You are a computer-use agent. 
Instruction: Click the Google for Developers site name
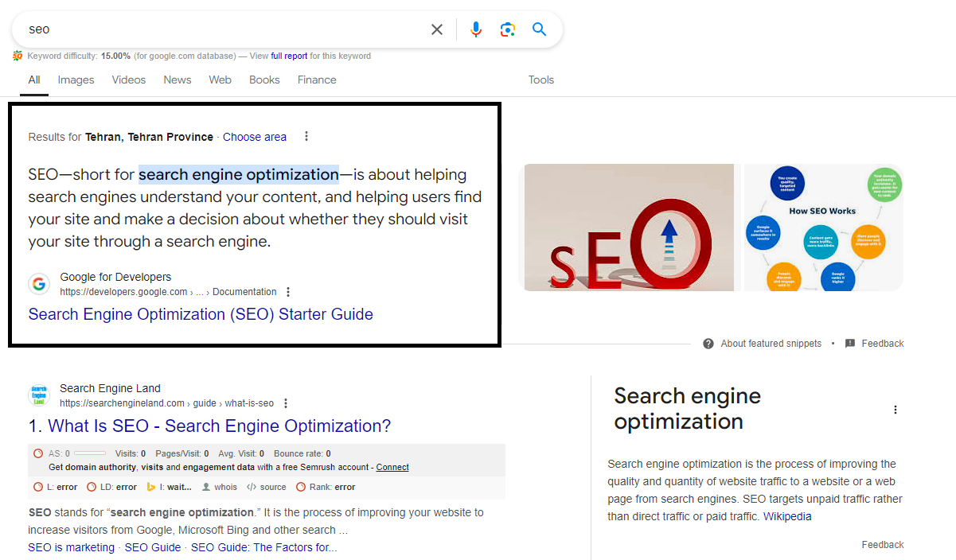[x=115, y=277]
